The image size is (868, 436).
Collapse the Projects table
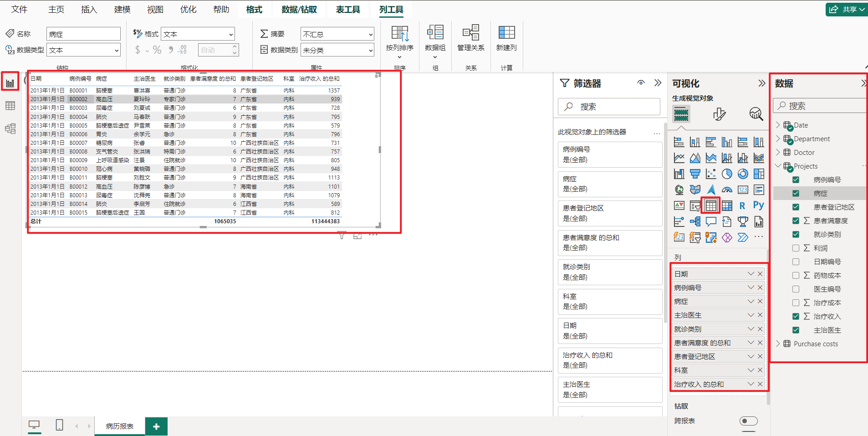coord(778,166)
